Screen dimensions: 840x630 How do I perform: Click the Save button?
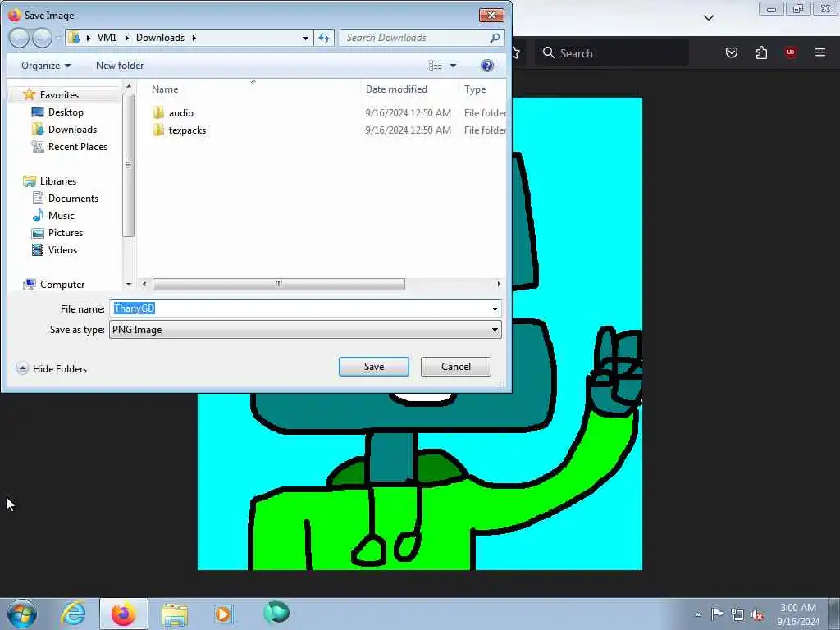pos(374,367)
